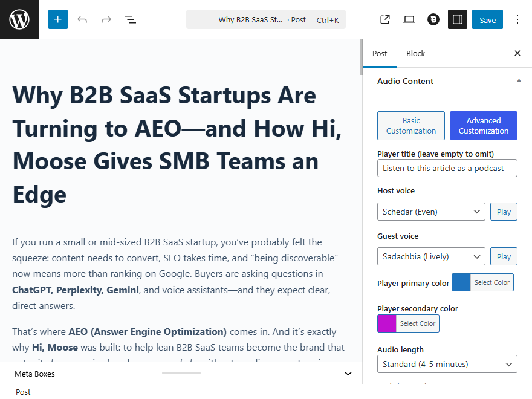This screenshot has height=399, width=532.
Task: Open the round B plugin icon
Action: click(433, 19)
